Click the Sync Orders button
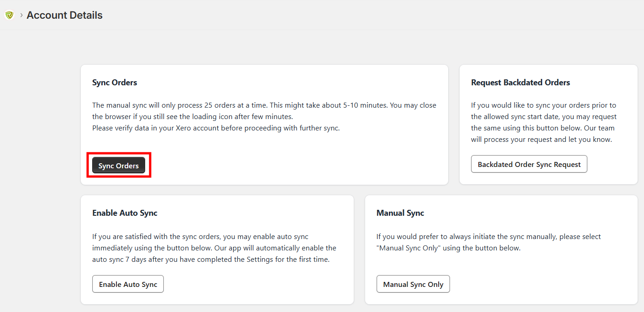The height and width of the screenshot is (312, 644). (119, 166)
